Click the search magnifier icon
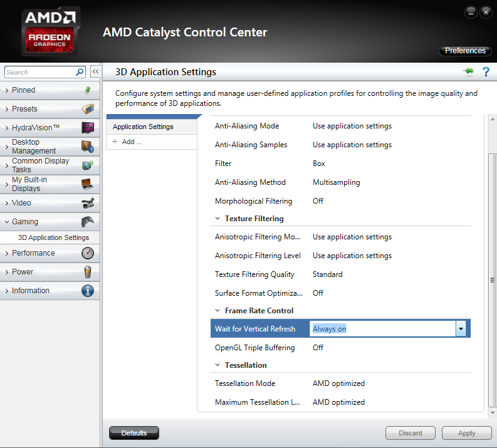The height and width of the screenshot is (448, 497). (80, 72)
